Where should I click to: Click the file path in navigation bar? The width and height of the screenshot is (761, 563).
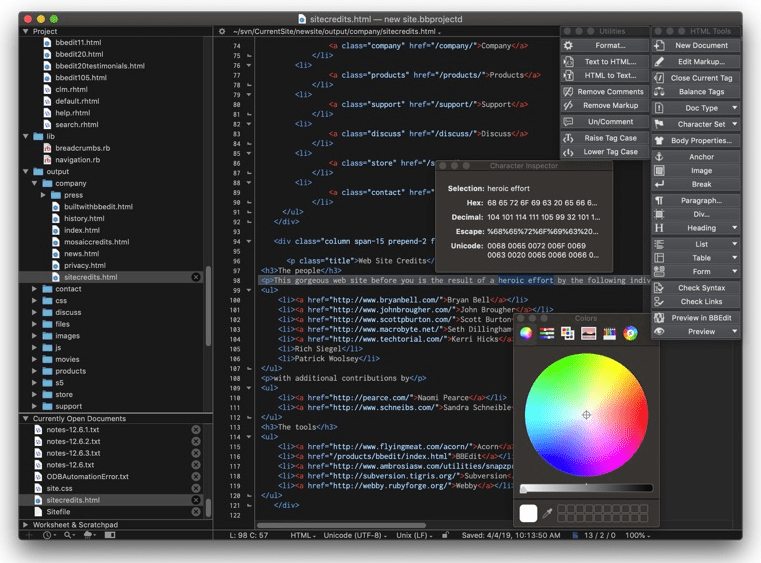pyautogui.click(x=336, y=31)
